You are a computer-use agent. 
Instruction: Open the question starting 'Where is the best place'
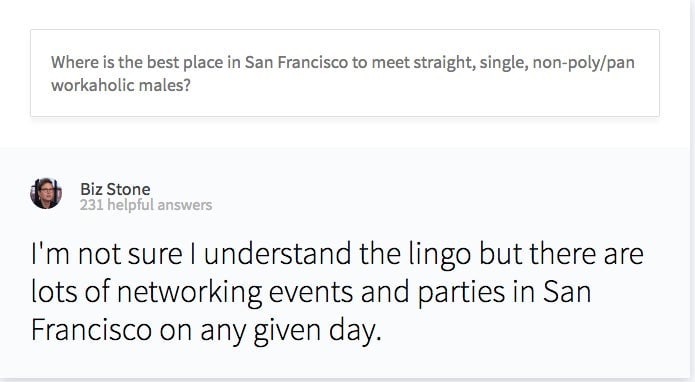point(343,74)
